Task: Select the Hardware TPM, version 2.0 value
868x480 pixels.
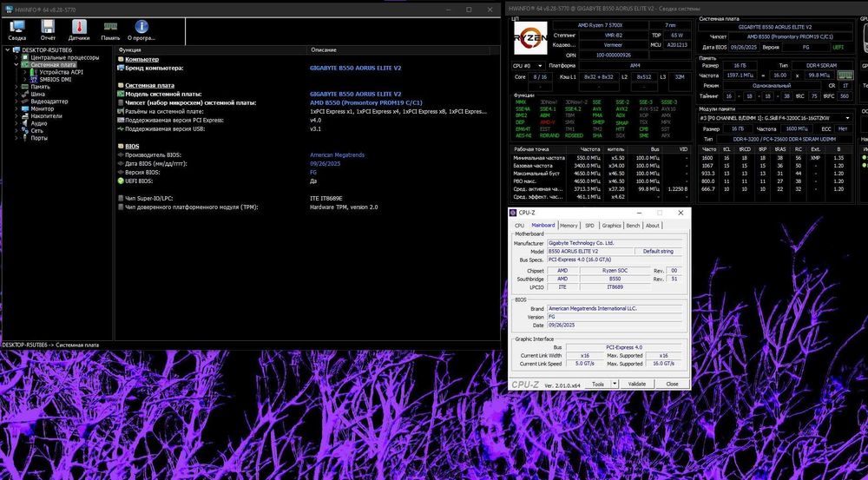Action: coord(344,207)
